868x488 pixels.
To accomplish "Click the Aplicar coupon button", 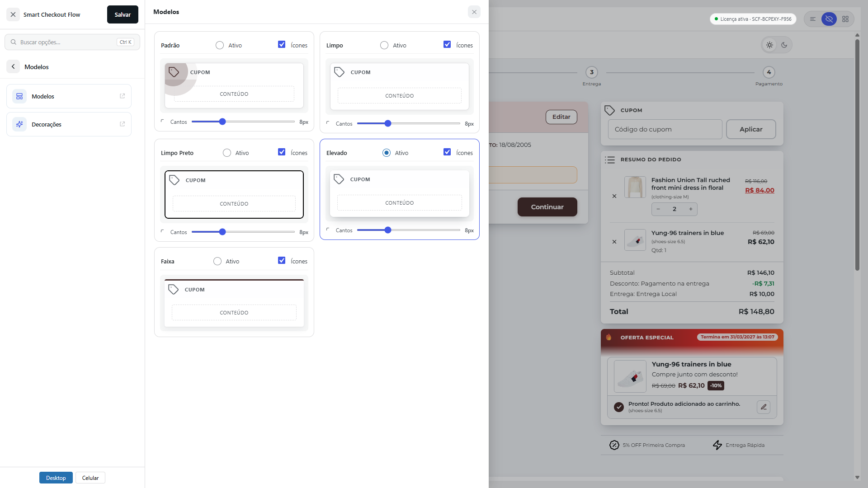I will coord(751,129).
